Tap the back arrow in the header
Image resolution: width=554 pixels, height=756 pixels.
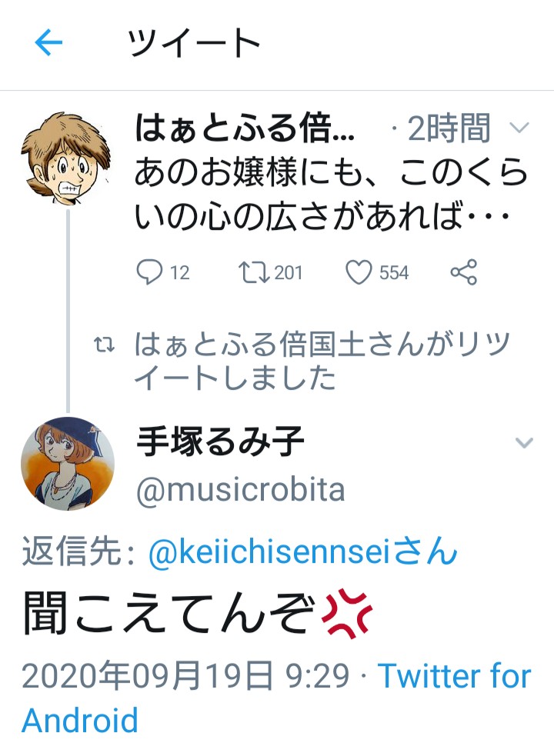pyautogui.click(x=48, y=44)
